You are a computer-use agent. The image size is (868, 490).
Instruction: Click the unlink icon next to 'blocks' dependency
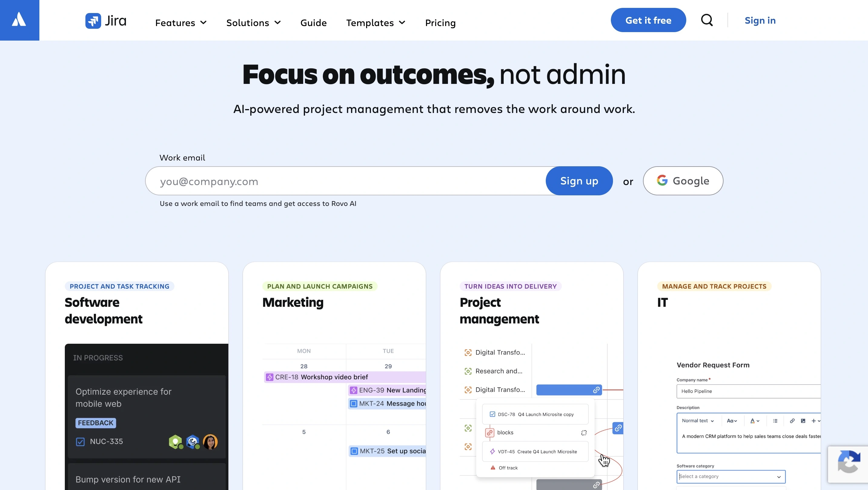pyautogui.click(x=584, y=433)
